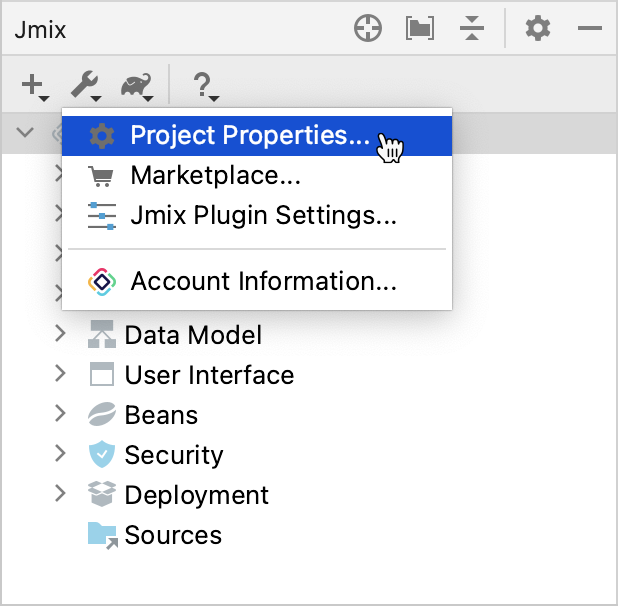The image size is (618, 606).
Task: Click the group by packages folder icon
Action: pos(420,28)
